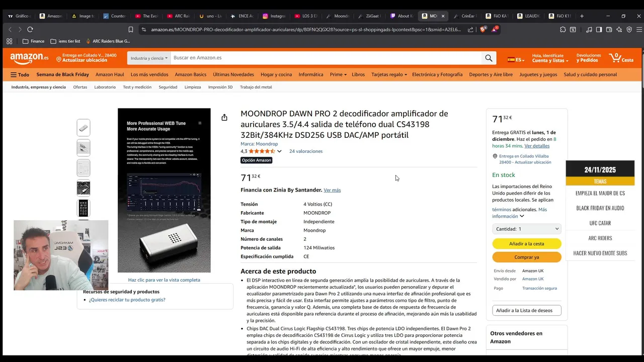The height and width of the screenshot is (362, 644).
Task: Expand Cuenta y listas account dropdown
Action: point(550,58)
